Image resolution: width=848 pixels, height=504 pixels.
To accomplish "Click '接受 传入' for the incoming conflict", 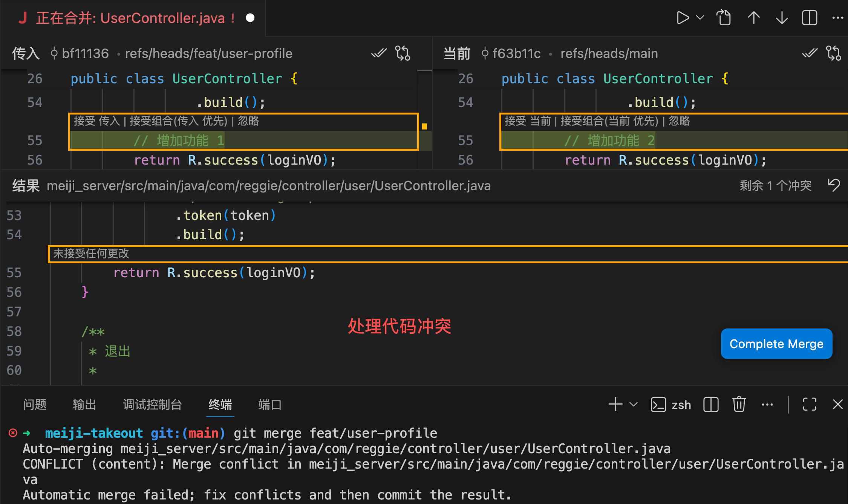I will coord(97,121).
